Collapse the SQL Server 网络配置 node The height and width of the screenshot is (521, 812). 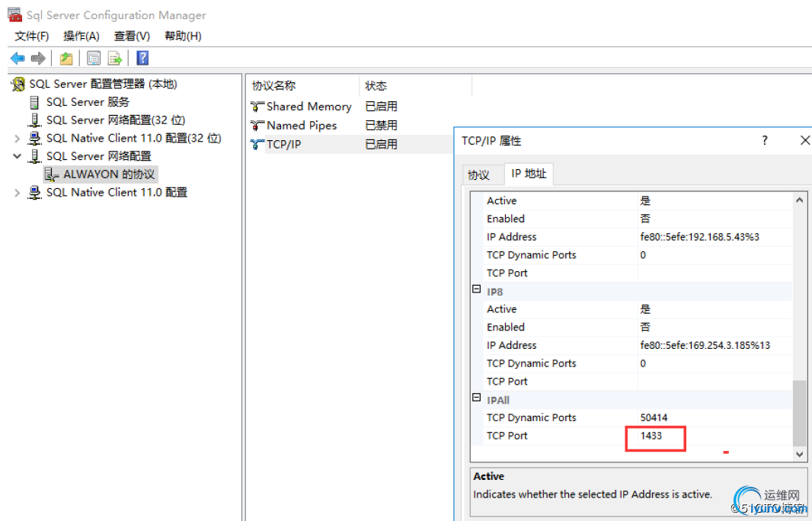tap(17, 156)
